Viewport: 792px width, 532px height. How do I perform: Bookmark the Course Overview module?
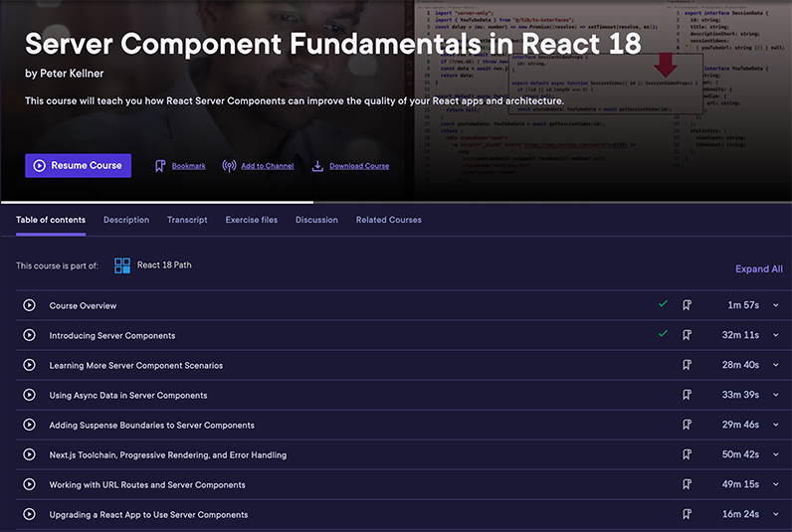pos(687,305)
